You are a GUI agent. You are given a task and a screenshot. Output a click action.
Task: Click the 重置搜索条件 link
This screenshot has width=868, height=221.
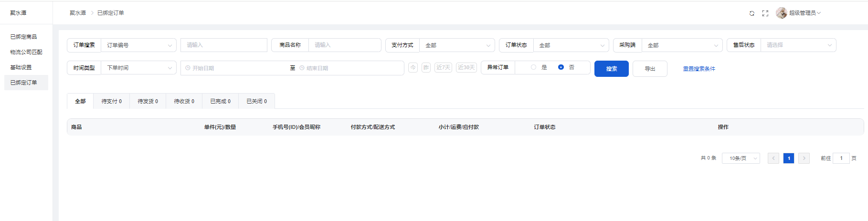tap(699, 69)
